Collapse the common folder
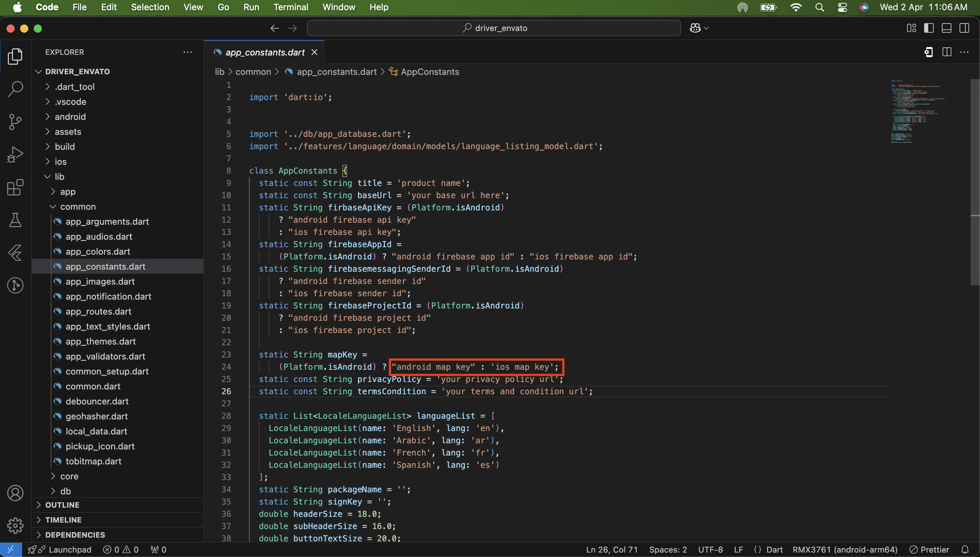 (78, 207)
